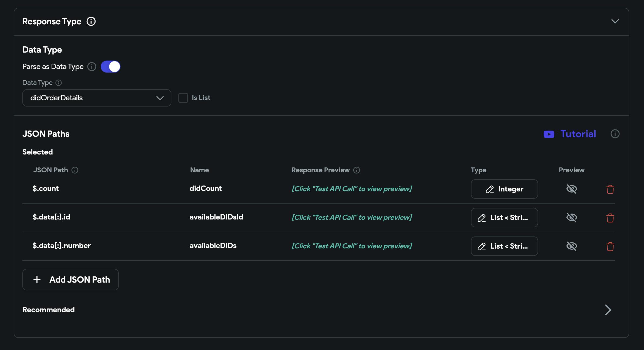644x350 pixels.
Task: Edit the Integer type for didCount
Action: click(504, 189)
